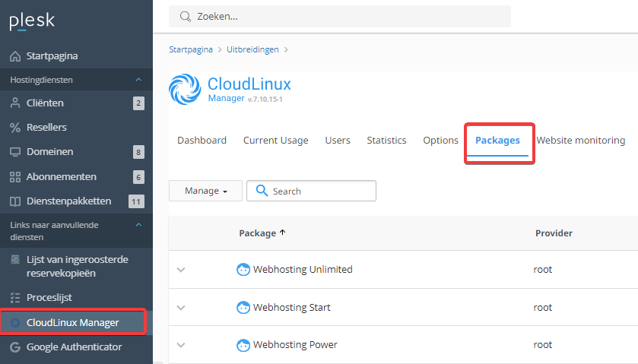Image resolution: width=638 pixels, height=364 pixels.
Task: Collapse the Hostingdiensten section
Action: (x=138, y=80)
